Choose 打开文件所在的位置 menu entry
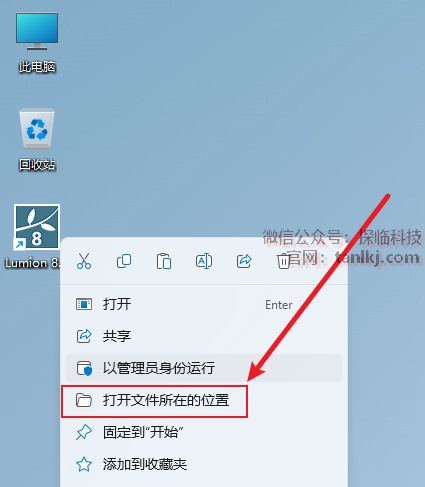 pyautogui.click(x=204, y=400)
